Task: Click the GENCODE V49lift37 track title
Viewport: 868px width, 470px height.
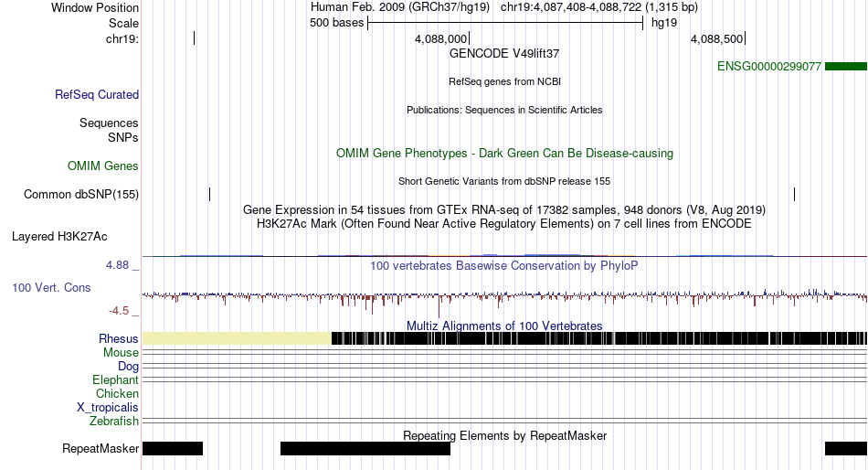Action: 504,54
